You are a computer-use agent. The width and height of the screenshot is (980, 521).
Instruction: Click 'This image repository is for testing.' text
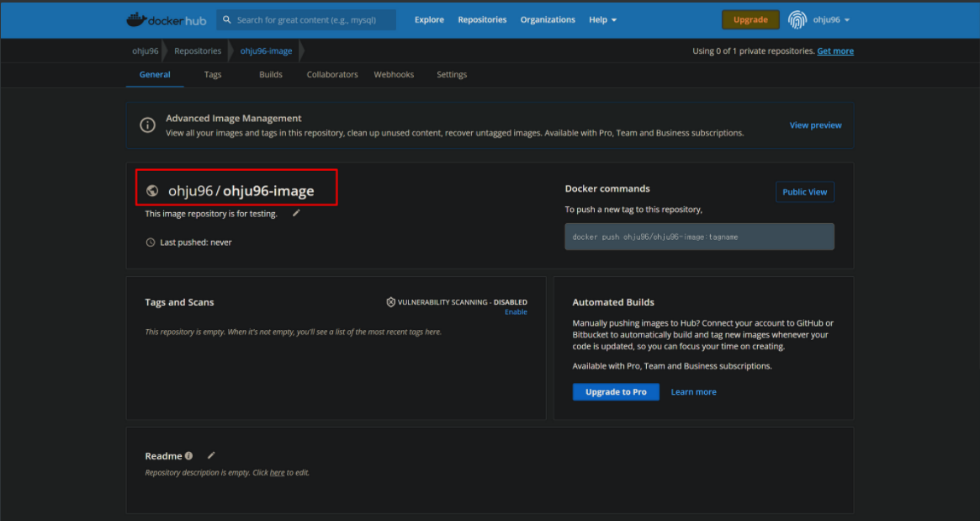point(211,214)
